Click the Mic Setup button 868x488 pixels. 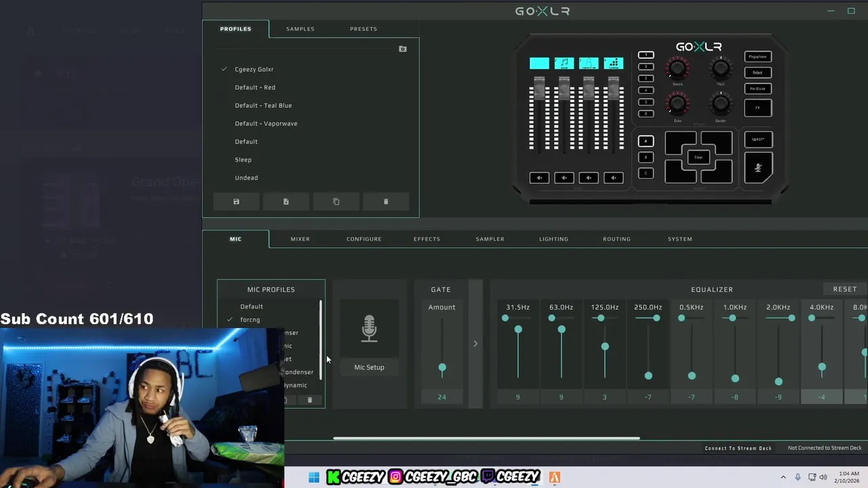369,367
